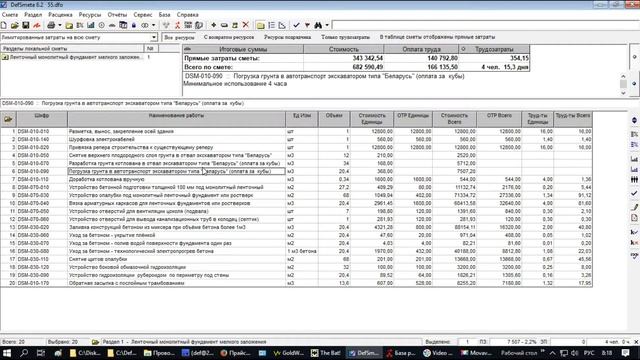This screenshot has width=640, height=360.
Task: Add row with the plus icon
Action: coord(213,25)
